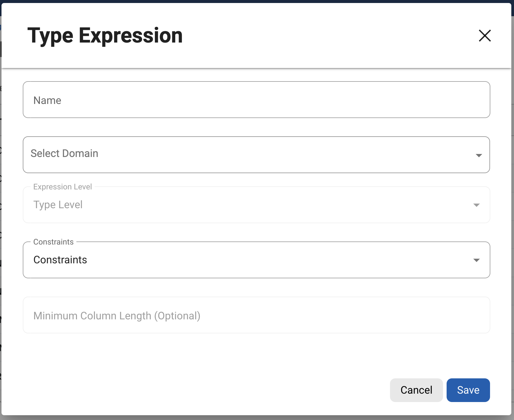Click the "Expression Level" floating label

pyautogui.click(x=63, y=187)
